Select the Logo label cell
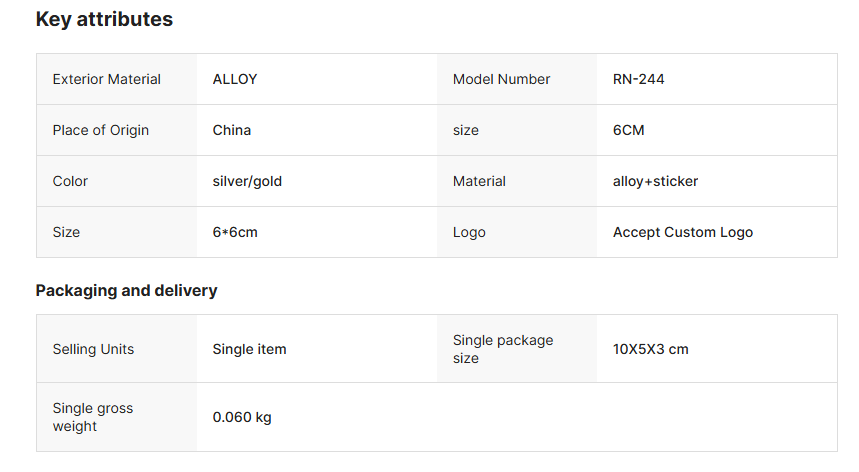 coord(469,232)
